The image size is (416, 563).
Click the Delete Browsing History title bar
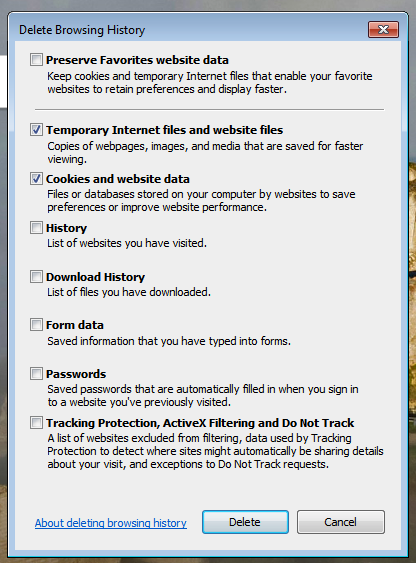(x=187, y=29)
